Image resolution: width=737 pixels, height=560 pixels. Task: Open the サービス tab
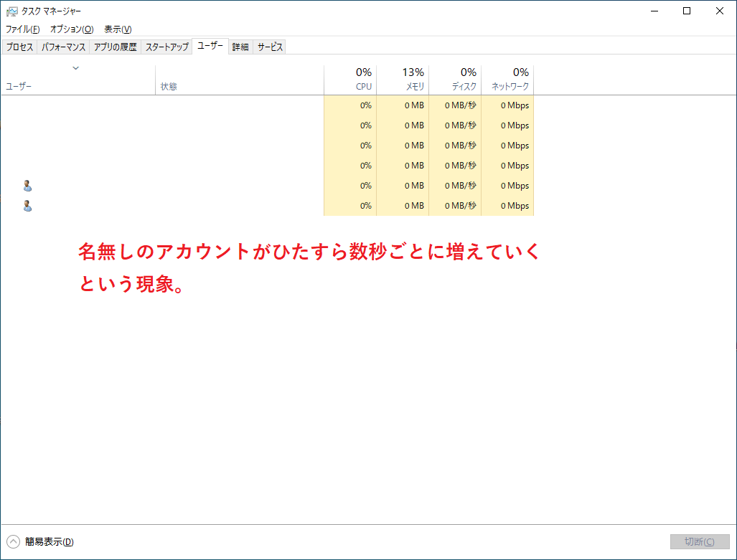pos(270,47)
